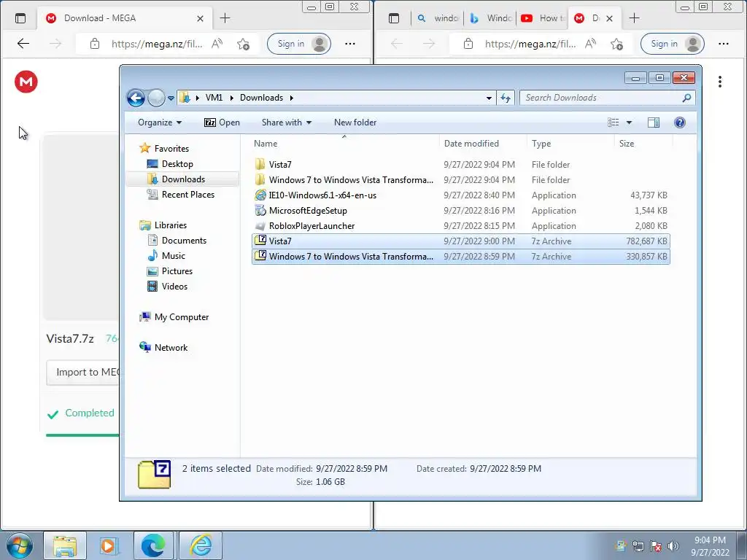Expand the address bar history dropdown
Viewport: 747px width, 560px height.
click(489, 98)
